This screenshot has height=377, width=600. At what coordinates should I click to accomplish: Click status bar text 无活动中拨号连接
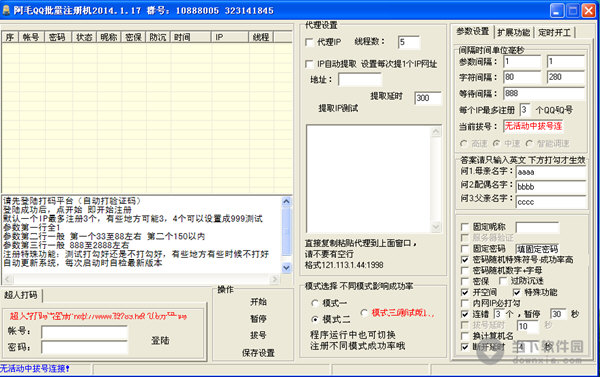tap(35, 369)
